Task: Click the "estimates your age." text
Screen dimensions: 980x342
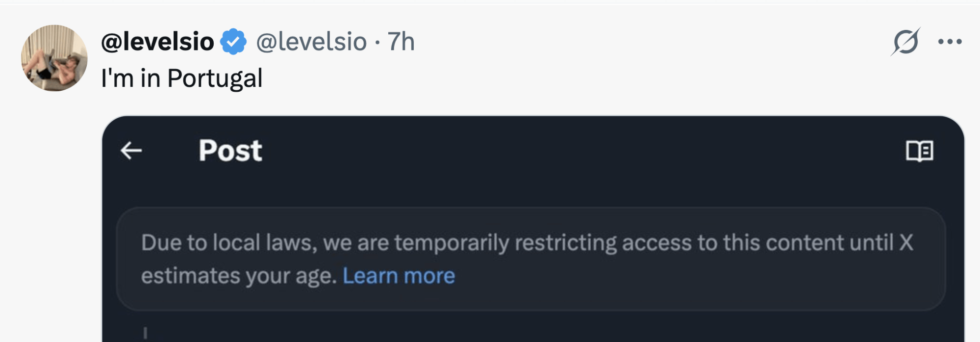Action: (x=239, y=276)
